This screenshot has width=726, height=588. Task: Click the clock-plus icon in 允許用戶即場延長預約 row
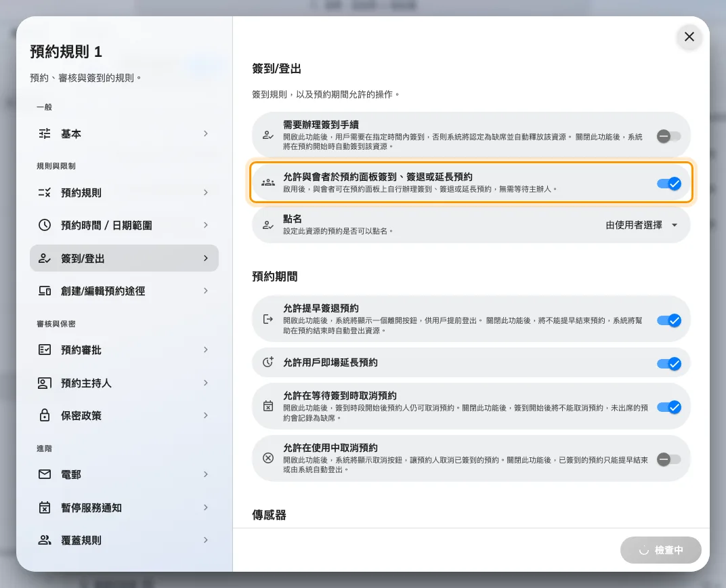pyautogui.click(x=268, y=362)
